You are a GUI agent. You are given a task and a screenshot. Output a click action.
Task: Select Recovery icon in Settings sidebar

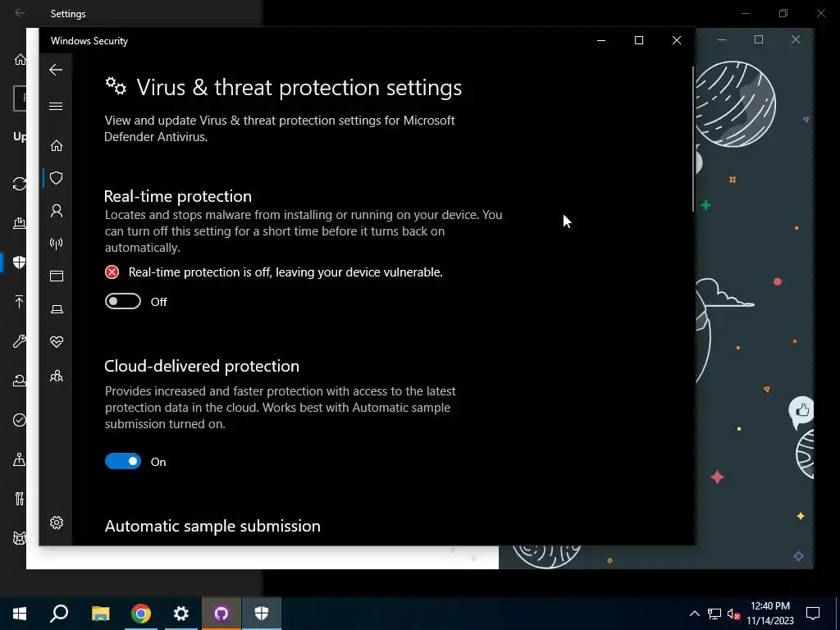[x=20, y=381]
